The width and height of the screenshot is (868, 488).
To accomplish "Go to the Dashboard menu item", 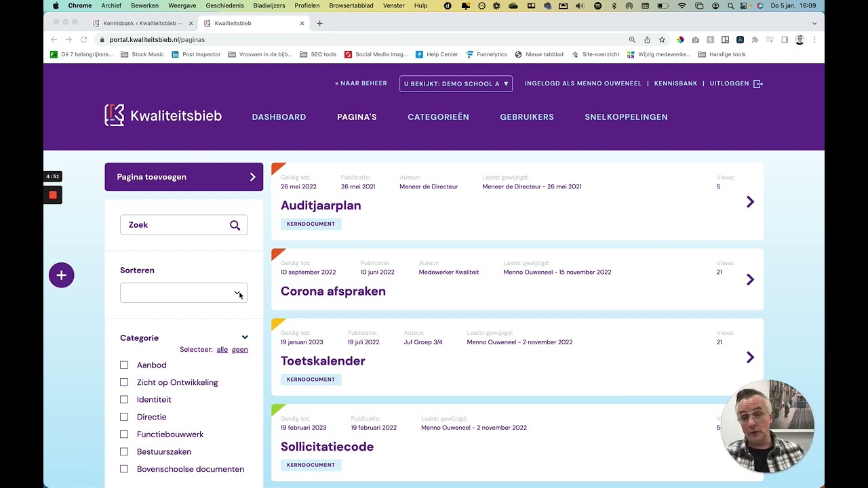I will (x=279, y=117).
